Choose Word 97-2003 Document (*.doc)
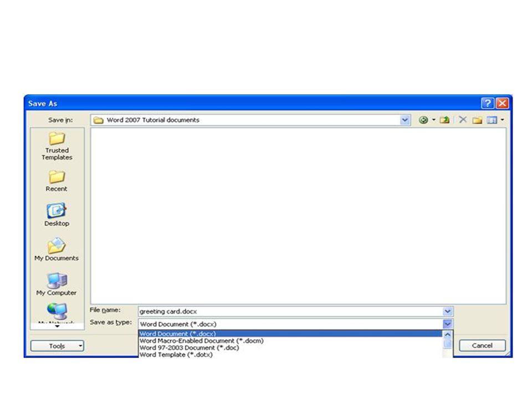 click(x=290, y=347)
